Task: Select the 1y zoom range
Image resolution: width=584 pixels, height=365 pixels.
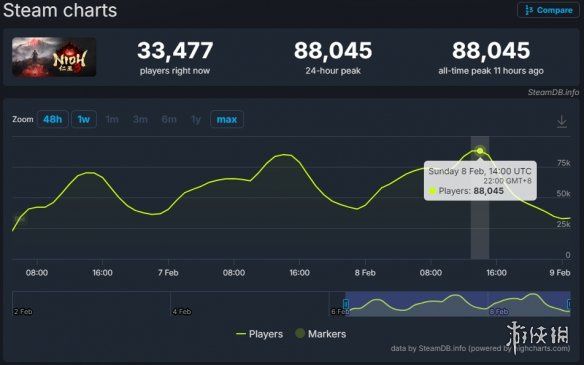Action: [x=196, y=119]
